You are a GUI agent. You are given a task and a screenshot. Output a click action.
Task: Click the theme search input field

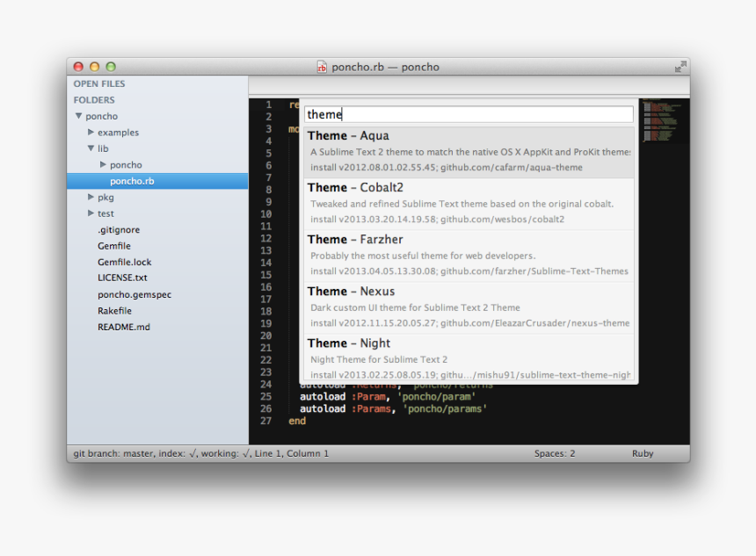click(x=469, y=114)
